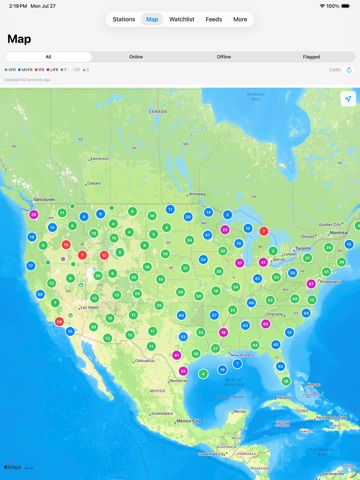Open magenta 16 cluster in Mississippi
Screen dimensions: 360x480
point(223,332)
